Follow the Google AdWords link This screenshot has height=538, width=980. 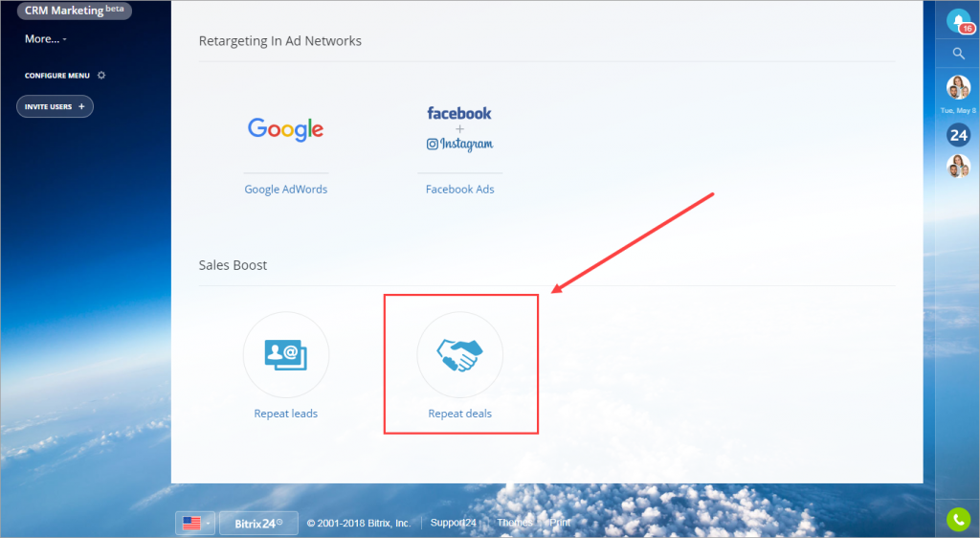pos(285,190)
